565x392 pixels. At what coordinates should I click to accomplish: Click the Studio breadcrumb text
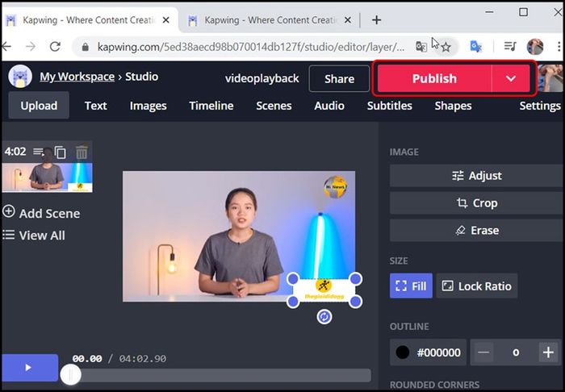point(141,77)
